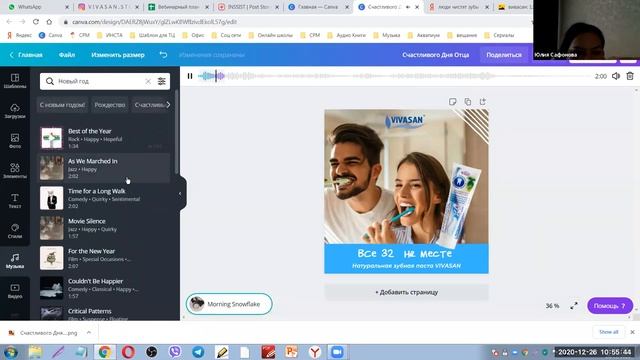Image resolution: width=640 pixels, height=360 pixels.
Task: Open the Elements sidebar panel
Action: point(15,171)
